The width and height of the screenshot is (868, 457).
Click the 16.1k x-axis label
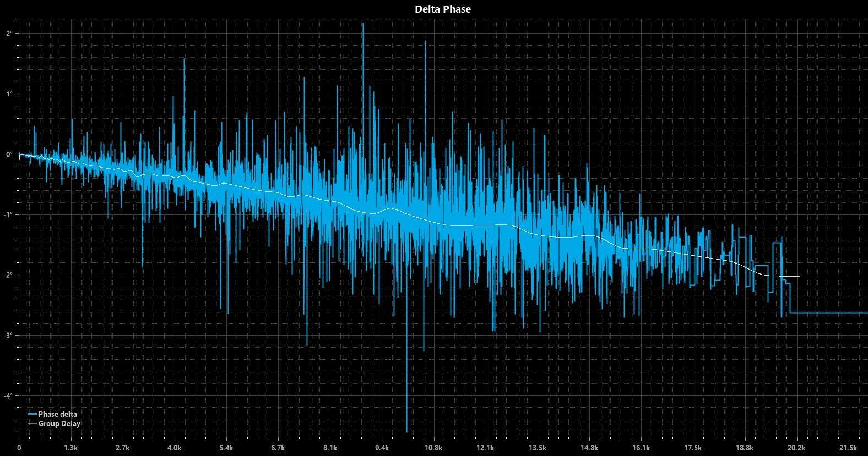(x=641, y=448)
